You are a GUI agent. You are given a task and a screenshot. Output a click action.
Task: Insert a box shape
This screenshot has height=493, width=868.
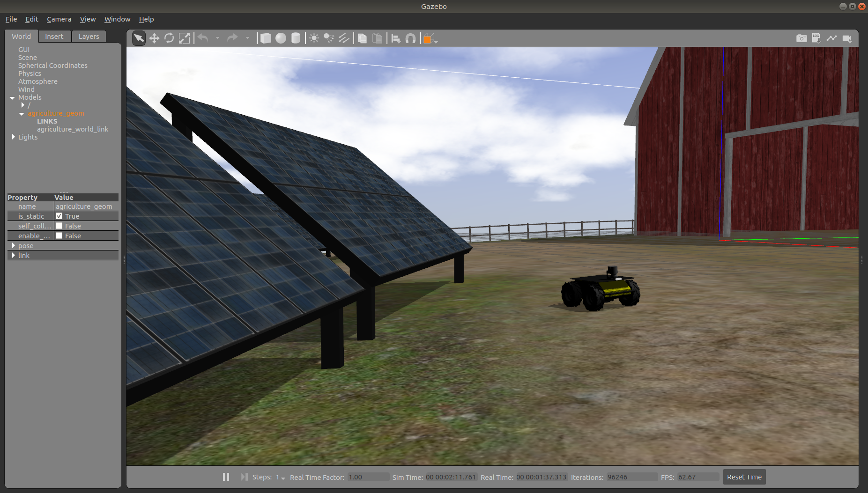pos(266,38)
